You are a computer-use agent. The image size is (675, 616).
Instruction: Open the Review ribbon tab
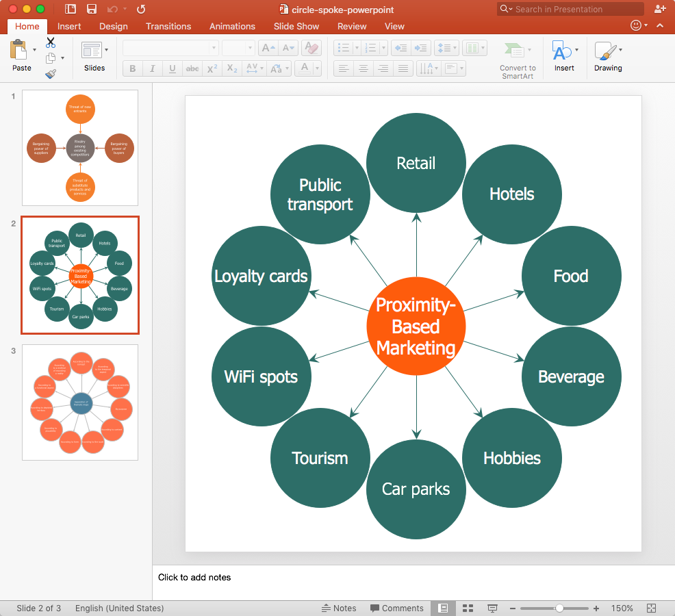[352, 26]
